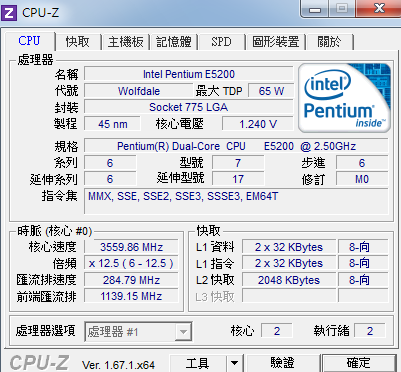Click the instruction set MMX, SSE list
Image resolution: width=401 pixels, height=372 pixels.
tap(236, 201)
